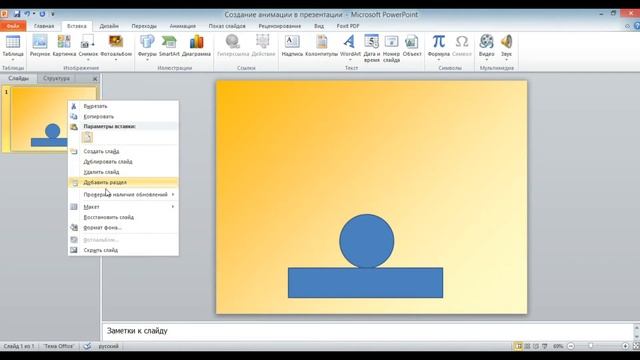The height and width of the screenshot is (360, 640).
Task: Switch to the Главная tab
Action: [44, 26]
